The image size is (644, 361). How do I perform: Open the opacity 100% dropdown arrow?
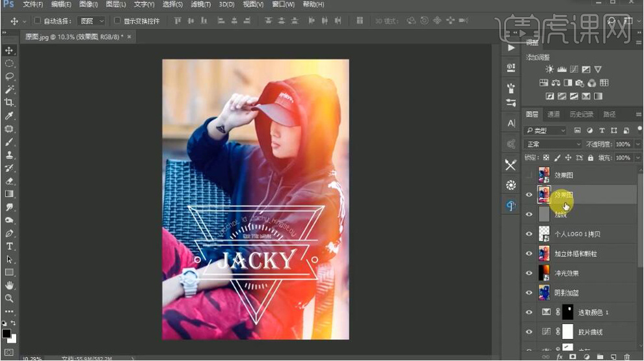[638, 144]
